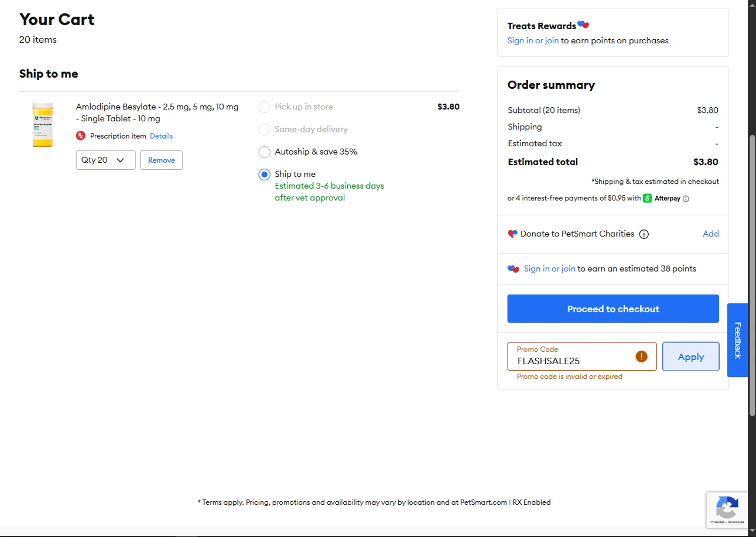Viewport: 756px width, 537px height.
Task: Click Sign in or join to earn 38 points
Action: (549, 269)
